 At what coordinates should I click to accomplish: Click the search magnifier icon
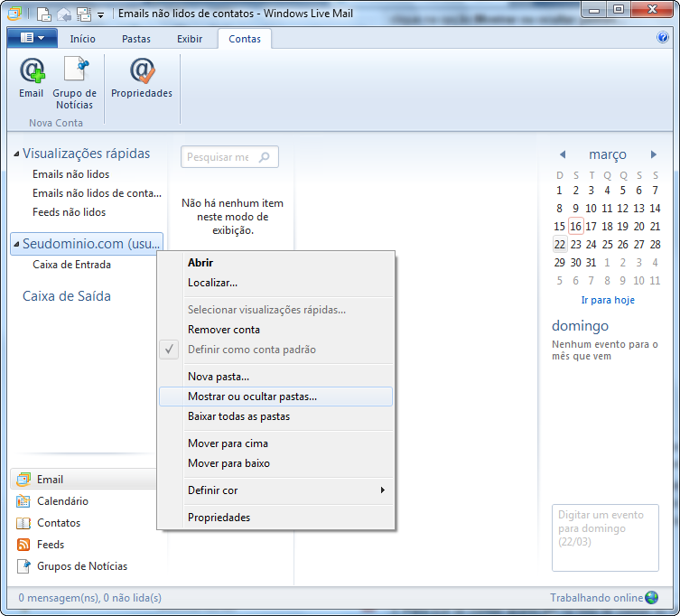pos(264,157)
